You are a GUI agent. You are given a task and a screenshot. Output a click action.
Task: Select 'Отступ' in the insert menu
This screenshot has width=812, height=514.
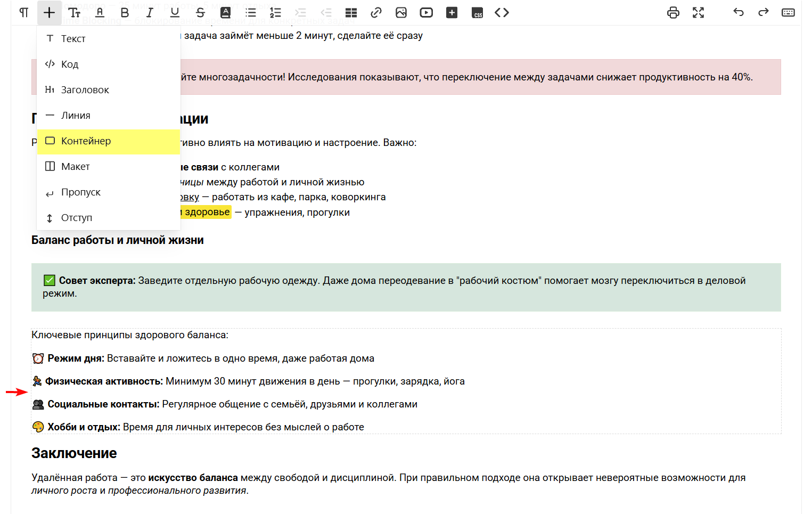tap(109, 217)
